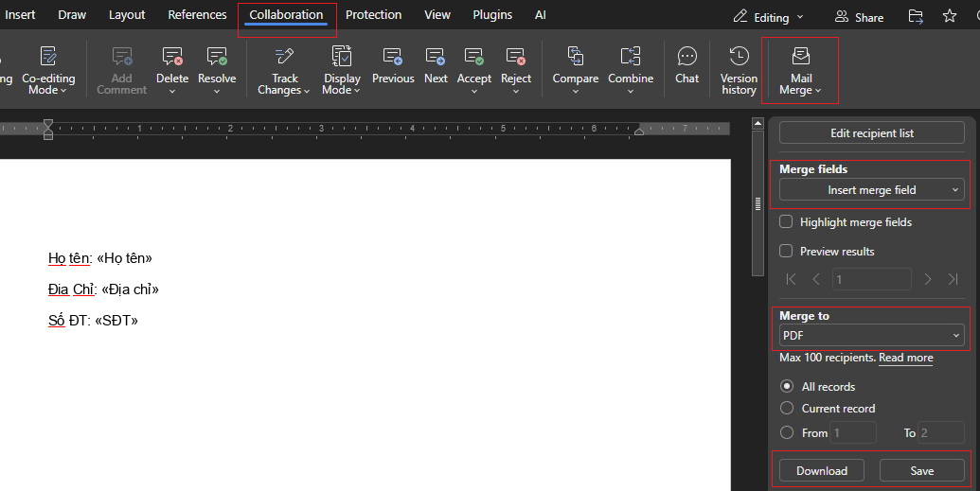980x491 pixels.
Task: Click the Mail Merge icon
Action: (801, 56)
